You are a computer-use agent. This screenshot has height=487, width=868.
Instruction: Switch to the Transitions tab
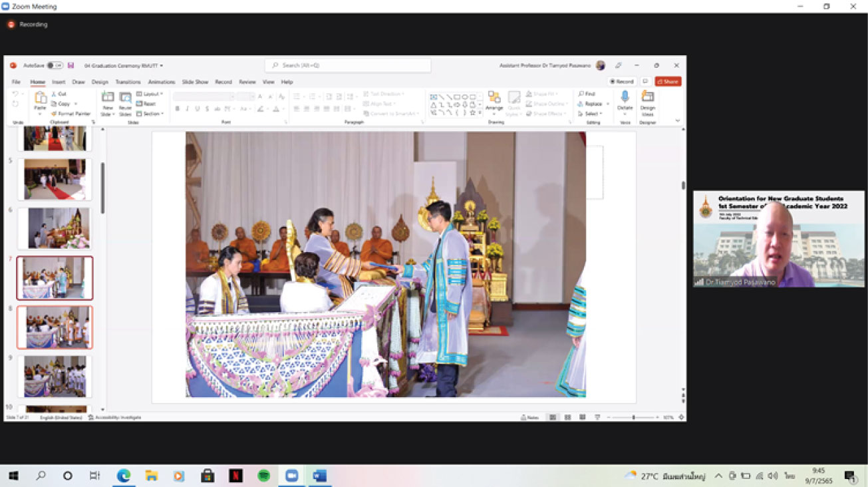[128, 82]
